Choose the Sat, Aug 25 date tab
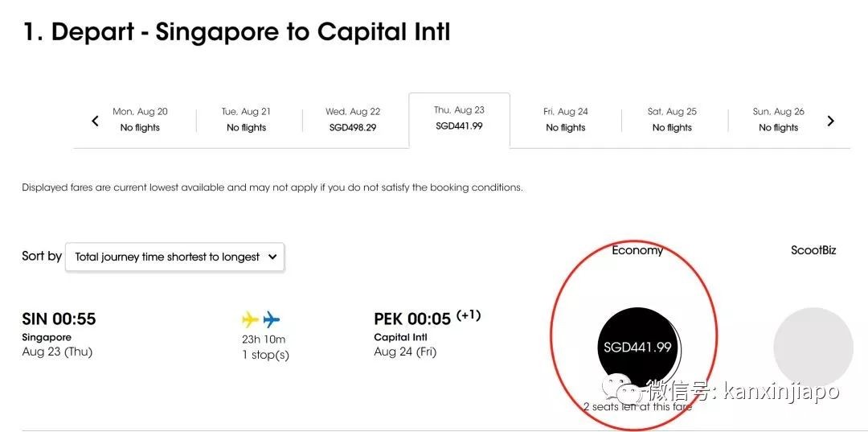Screen dimensions: 868x432 click(x=672, y=119)
